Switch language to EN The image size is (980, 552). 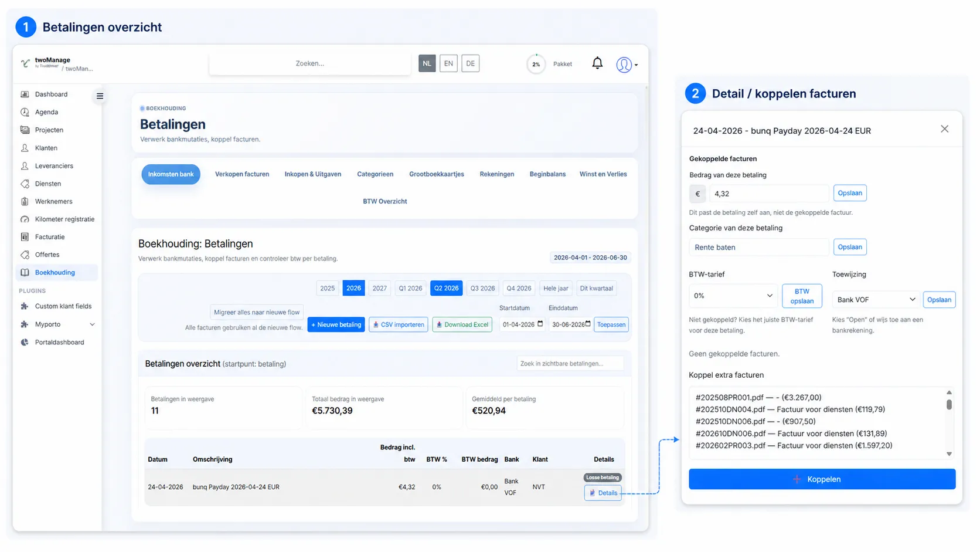coord(448,63)
